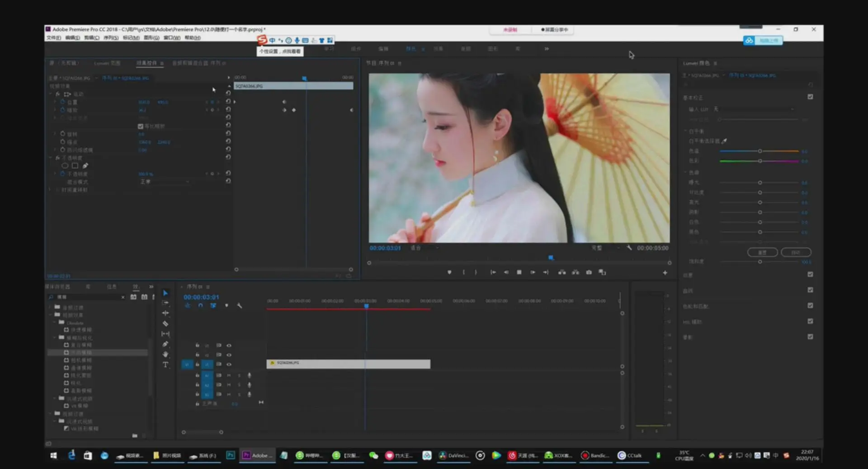Image resolution: width=868 pixels, height=469 pixels.
Task: Select the Pen tool in the tools panel
Action: 165,344
